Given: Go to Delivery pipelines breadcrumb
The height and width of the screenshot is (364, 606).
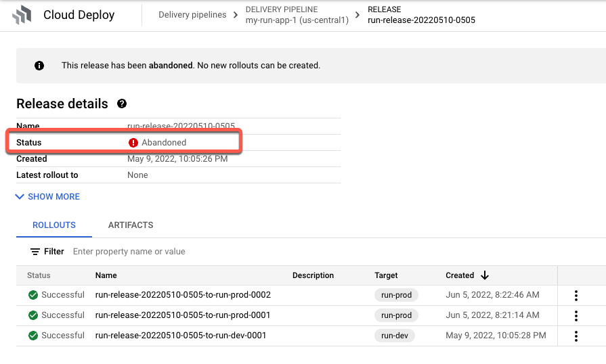Looking at the screenshot, I should click(192, 15).
